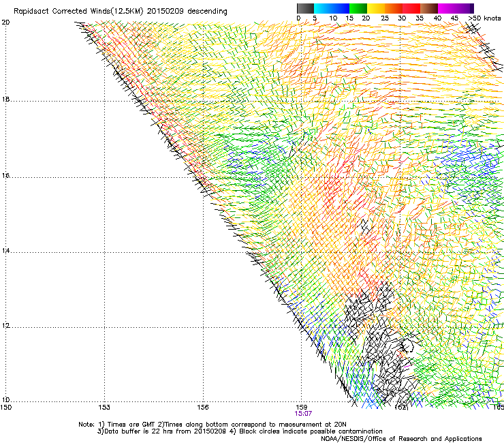Screen dimensions: 504x443
Task: Click the legend tick label '25'
Action: click(x=385, y=18)
